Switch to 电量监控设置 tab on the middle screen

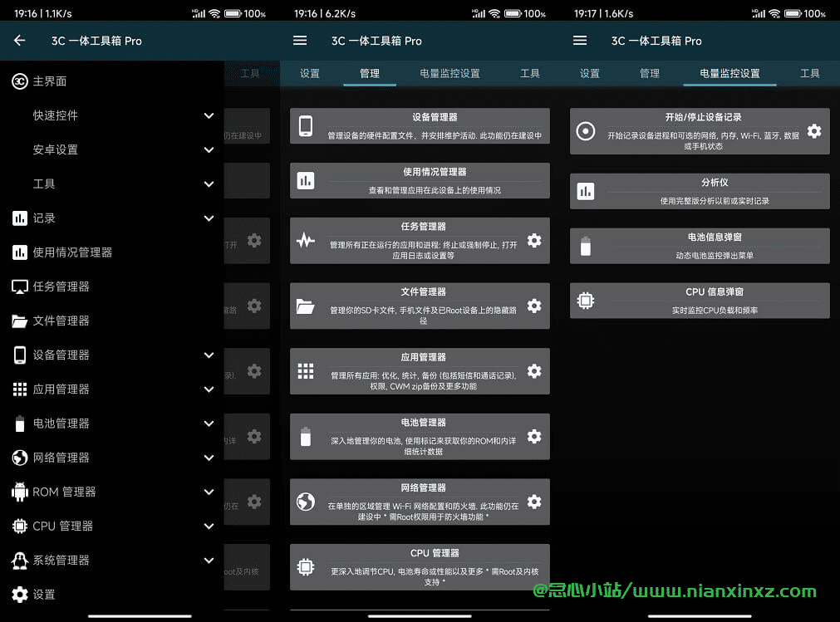pyautogui.click(x=450, y=73)
